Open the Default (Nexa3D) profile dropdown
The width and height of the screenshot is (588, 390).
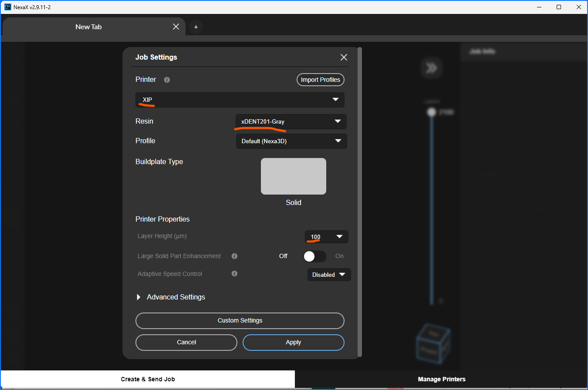tap(291, 141)
